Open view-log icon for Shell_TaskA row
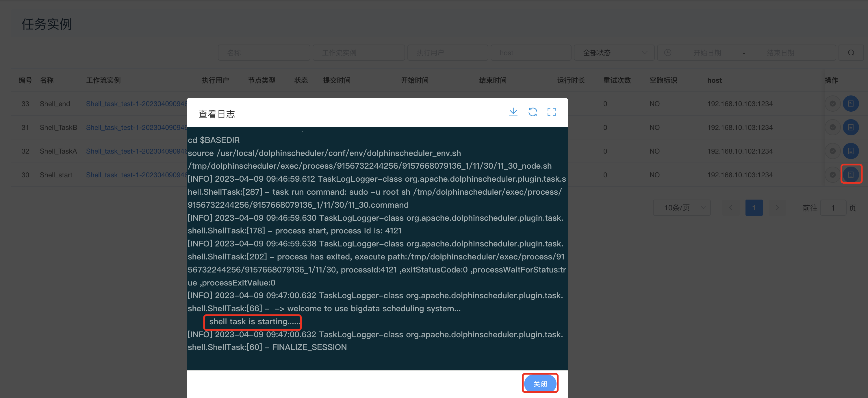Image resolution: width=868 pixels, height=398 pixels. coord(850,151)
